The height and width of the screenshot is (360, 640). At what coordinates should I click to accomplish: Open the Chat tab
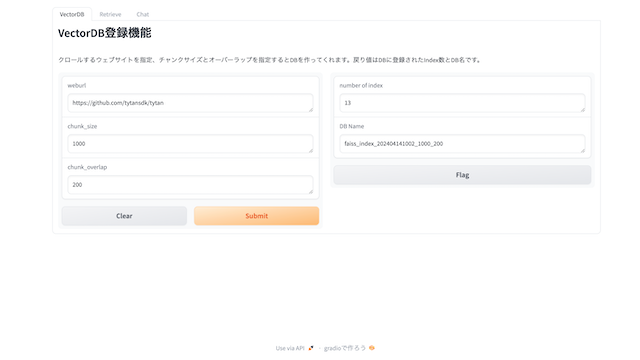142,14
